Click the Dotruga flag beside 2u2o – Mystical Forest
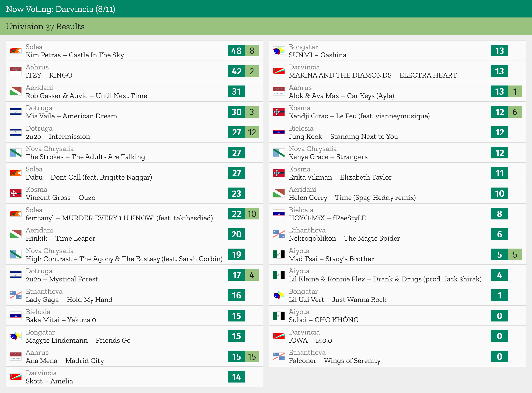The height and width of the screenshot is (393, 532). [x=15, y=275]
